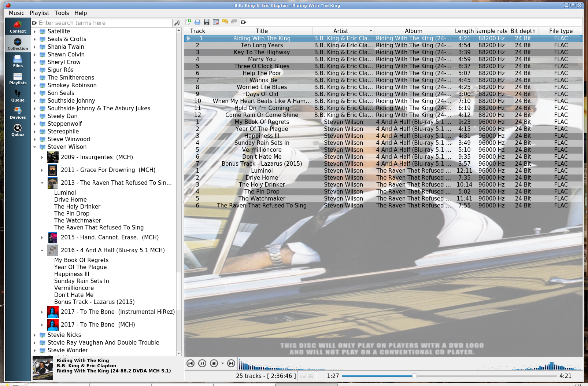Toggle shuffle mode in status bar
588x386 pixels.
pos(311,376)
